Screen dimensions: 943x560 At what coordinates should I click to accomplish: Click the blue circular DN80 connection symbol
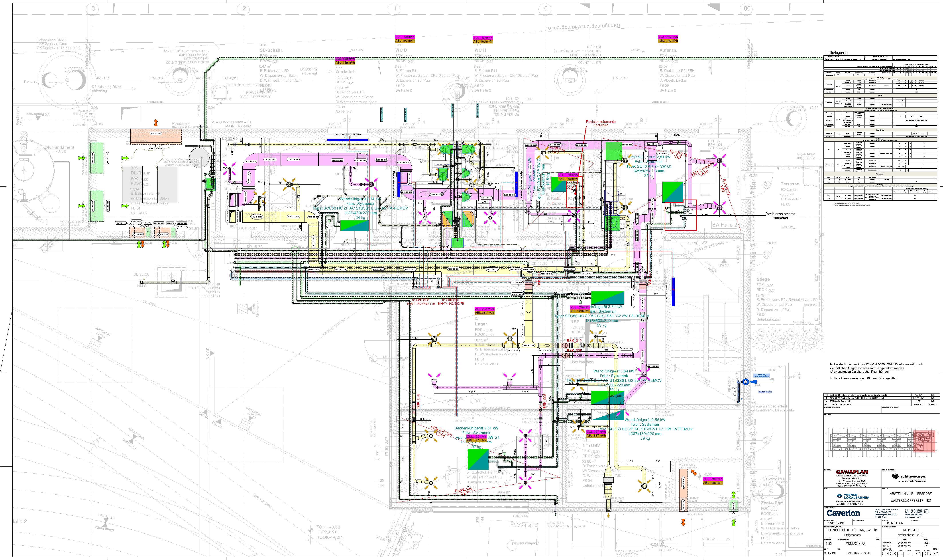[x=745, y=382]
